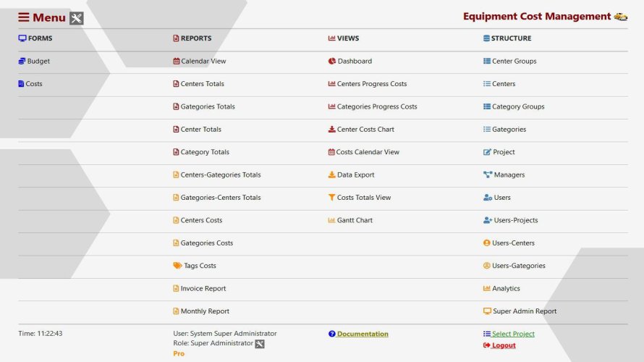Open the Super Admin Report
Viewport: 644px width, 362px height.
tap(525, 311)
